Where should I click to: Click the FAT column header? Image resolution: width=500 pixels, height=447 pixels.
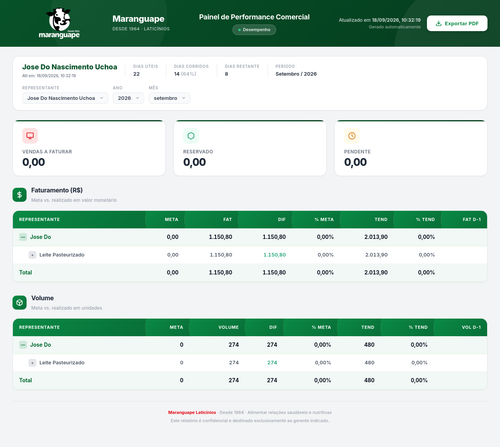(x=227, y=219)
